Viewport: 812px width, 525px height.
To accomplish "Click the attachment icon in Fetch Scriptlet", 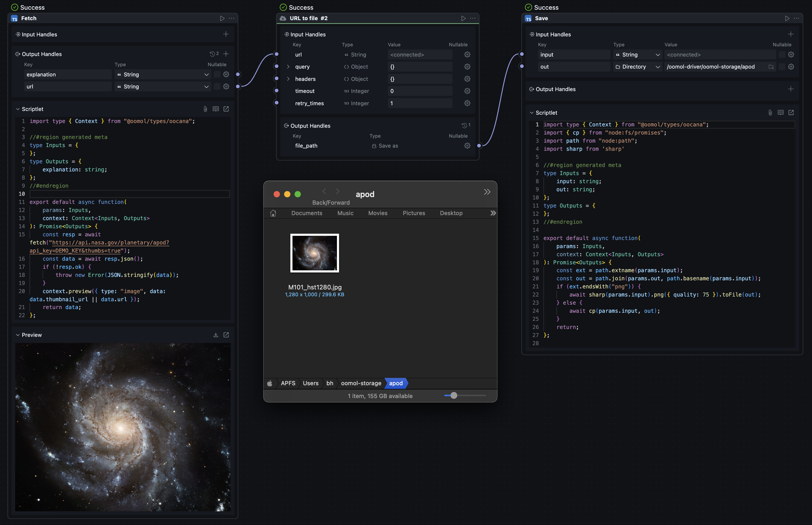I will click(205, 109).
